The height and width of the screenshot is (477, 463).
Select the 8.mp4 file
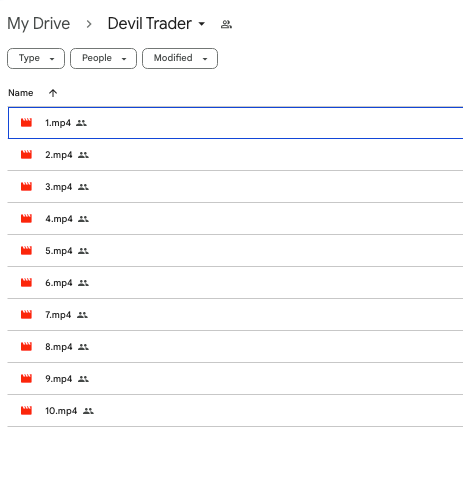[x=59, y=347]
